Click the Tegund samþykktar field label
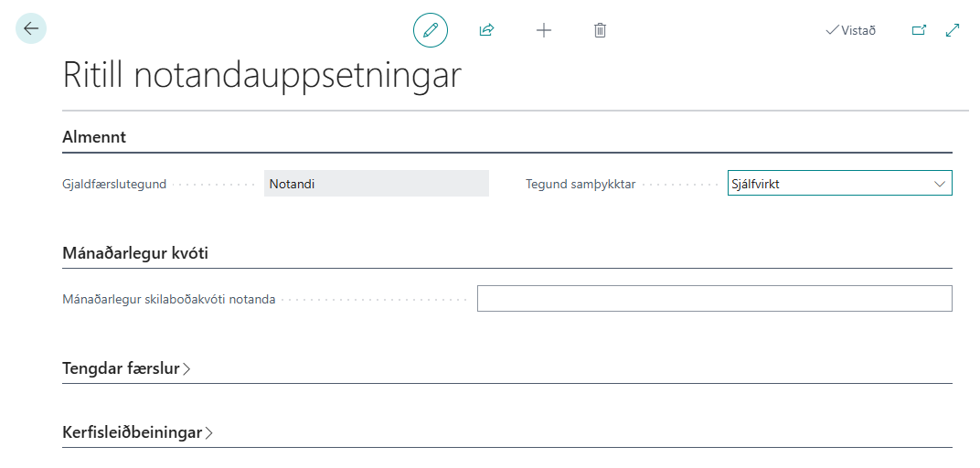 coord(581,185)
